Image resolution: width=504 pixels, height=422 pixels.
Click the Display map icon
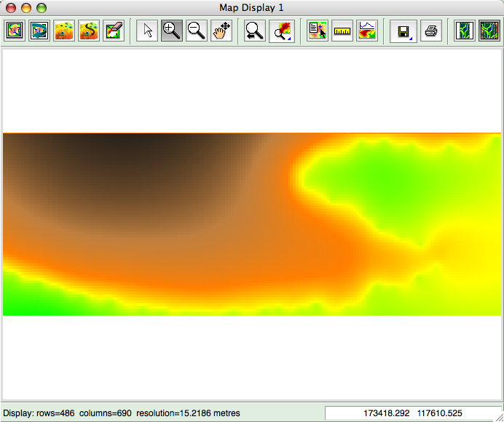(15, 31)
